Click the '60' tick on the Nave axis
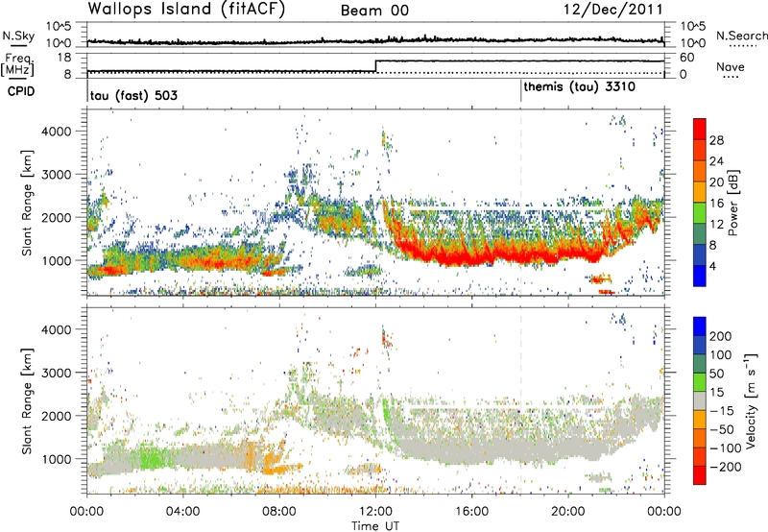Screen dimensions: 768x532 [686, 58]
